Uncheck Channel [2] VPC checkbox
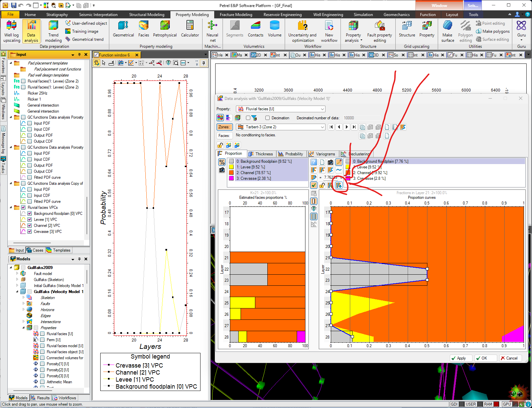 (30, 226)
